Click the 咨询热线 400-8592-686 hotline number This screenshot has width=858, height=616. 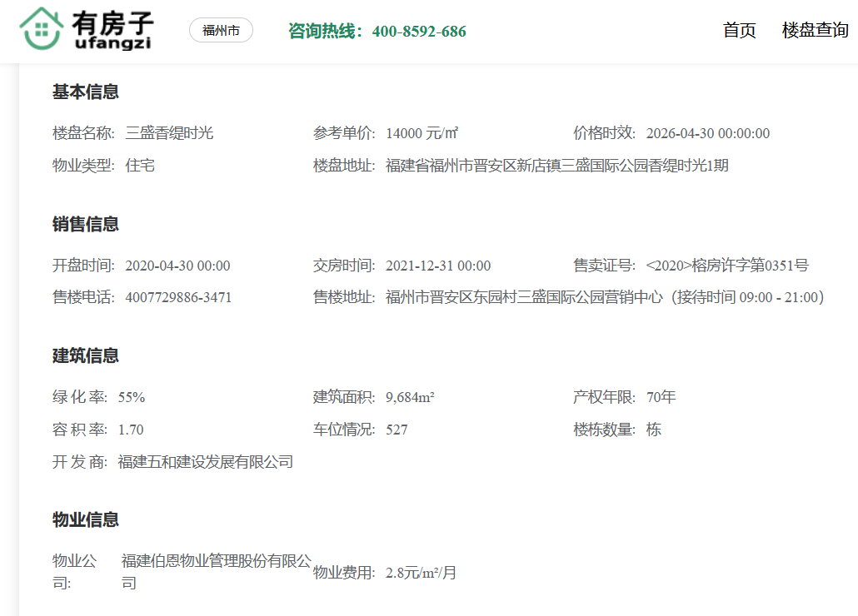(x=377, y=32)
